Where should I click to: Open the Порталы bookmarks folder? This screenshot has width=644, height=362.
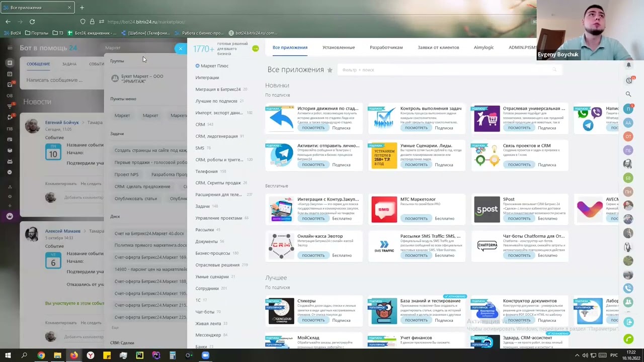pyautogui.click(x=36, y=33)
